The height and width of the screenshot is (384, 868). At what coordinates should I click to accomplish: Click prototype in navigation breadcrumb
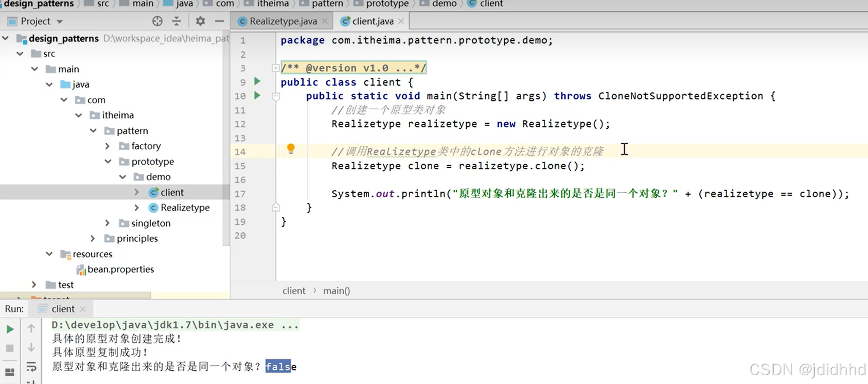pos(387,4)
